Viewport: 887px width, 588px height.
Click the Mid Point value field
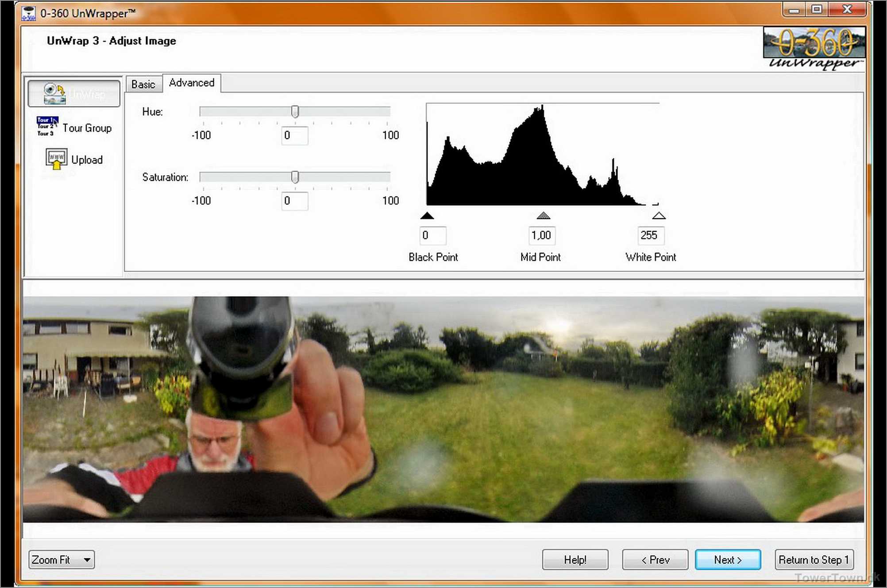point(542,235)
